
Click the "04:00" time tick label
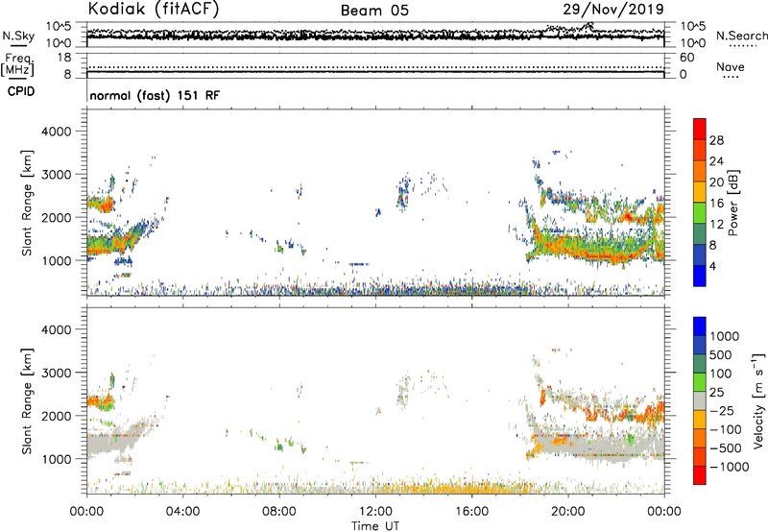tap(182, 512)
